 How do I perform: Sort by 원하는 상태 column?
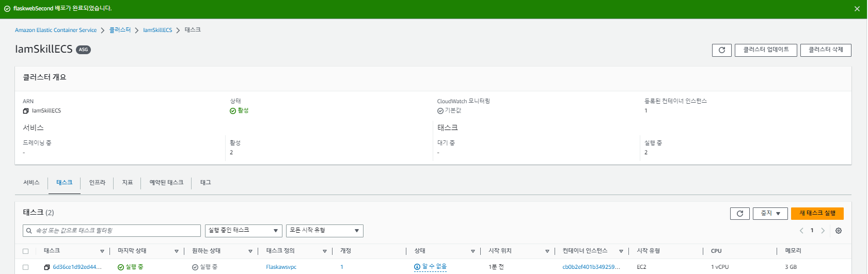(250, 251)
